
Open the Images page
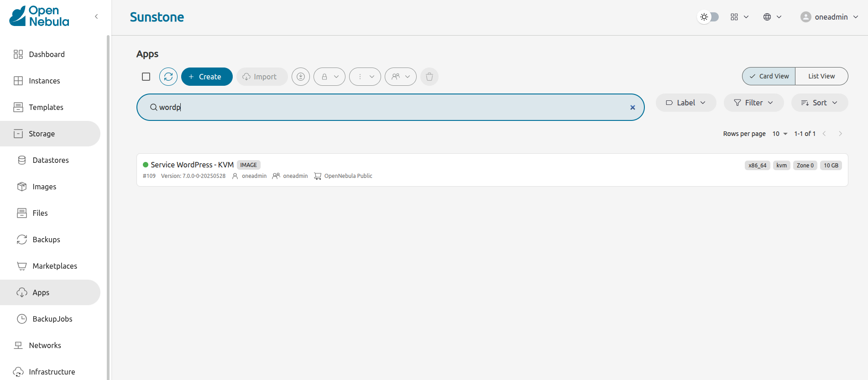50,187
